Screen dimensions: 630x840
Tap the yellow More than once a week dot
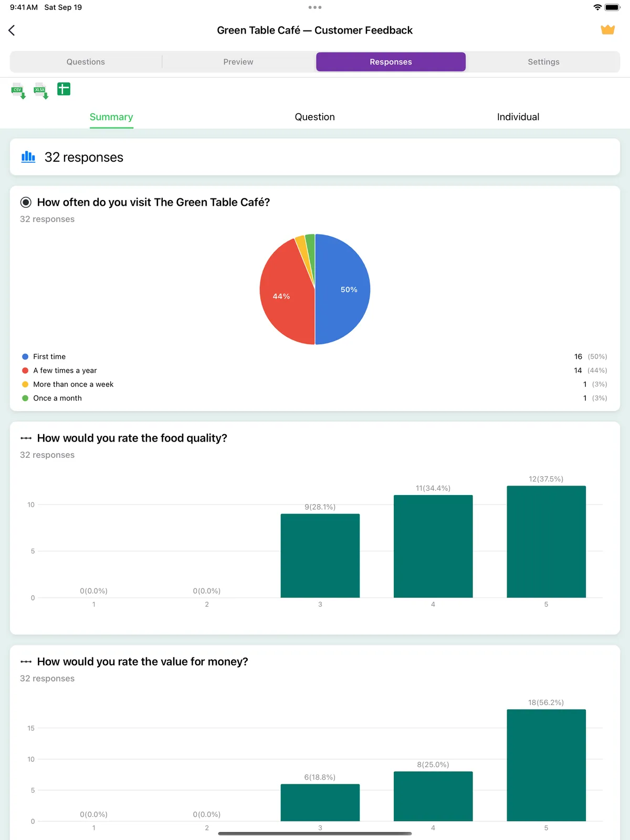pyautogui.click(x=25, y=384)
